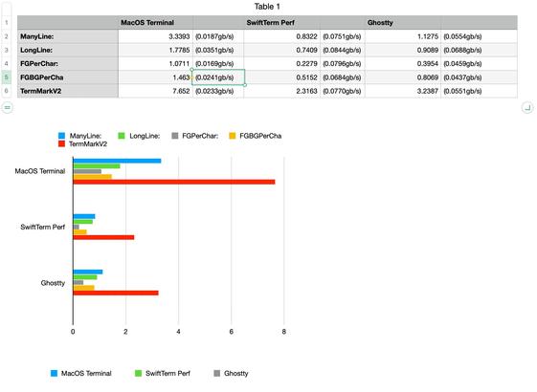The image size is (537, 392).
Task: Click the blue ManyLine legend swatch
Action: (x=61, y=136)
